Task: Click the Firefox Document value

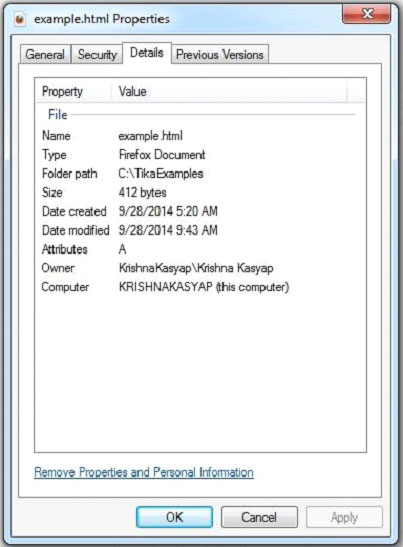Action: (162, 155)
